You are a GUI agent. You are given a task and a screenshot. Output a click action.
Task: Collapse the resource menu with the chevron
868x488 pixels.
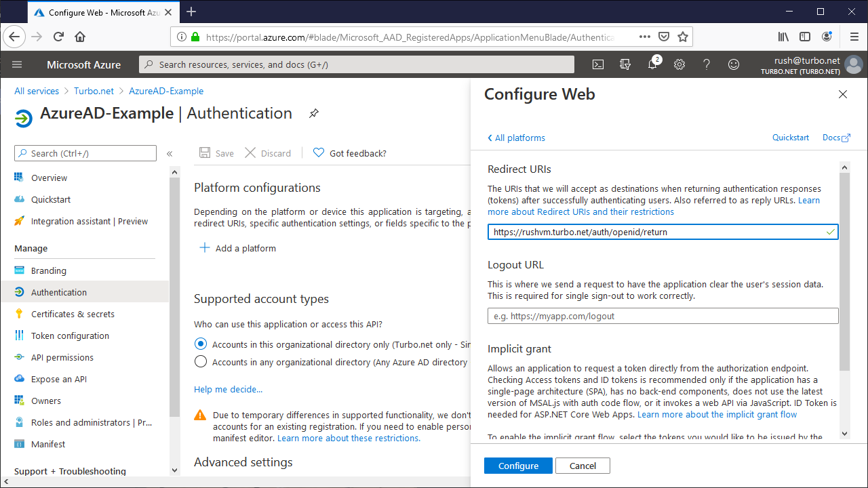(x=170, y=153)
